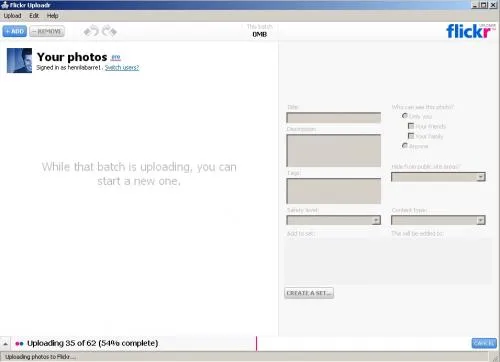Click the Create a Set button
500x362 pixels.
coord(309,293)
